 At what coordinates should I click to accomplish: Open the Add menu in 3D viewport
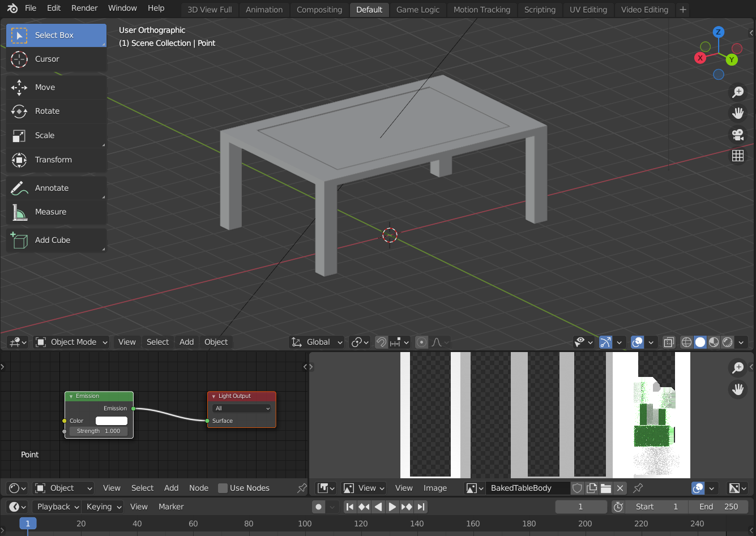(186, 342)
